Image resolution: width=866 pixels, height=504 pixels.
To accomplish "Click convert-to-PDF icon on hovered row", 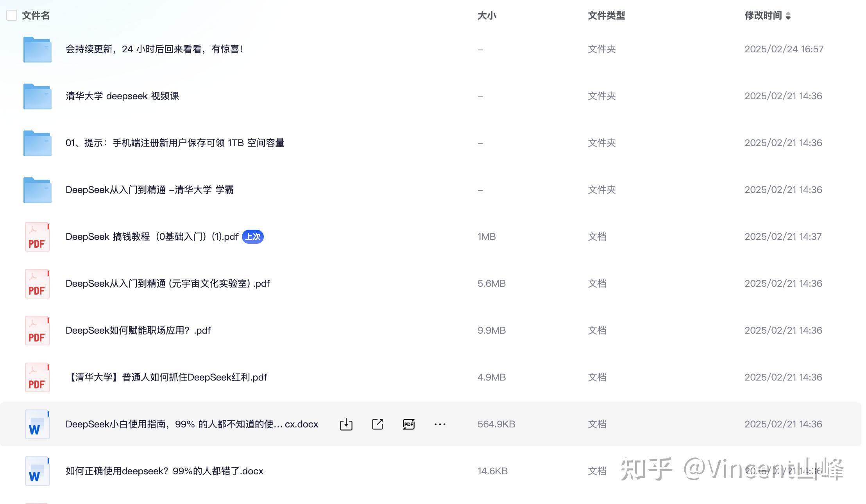I will (408, 424).
